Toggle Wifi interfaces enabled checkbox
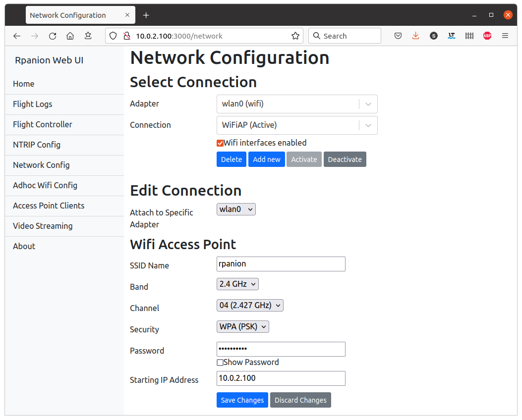 point(220,143)
